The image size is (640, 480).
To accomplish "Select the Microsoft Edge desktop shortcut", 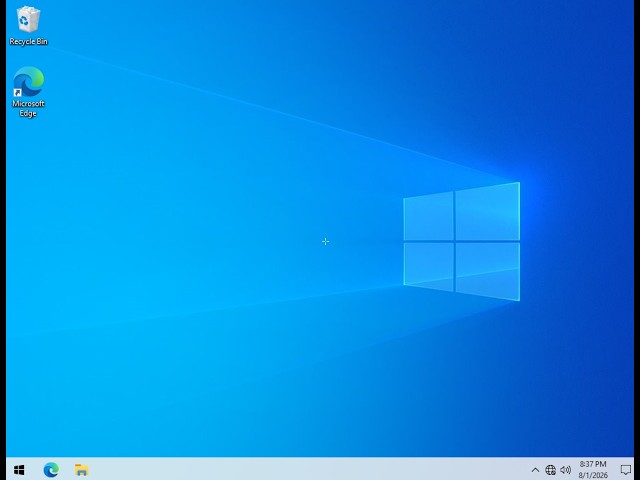I will pos(28,92).
